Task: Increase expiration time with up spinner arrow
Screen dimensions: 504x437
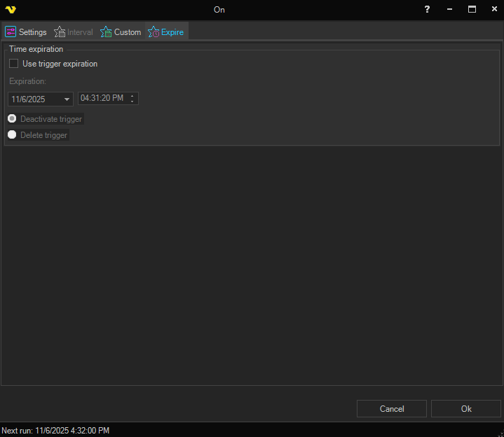Action: [x=132, y=96]
